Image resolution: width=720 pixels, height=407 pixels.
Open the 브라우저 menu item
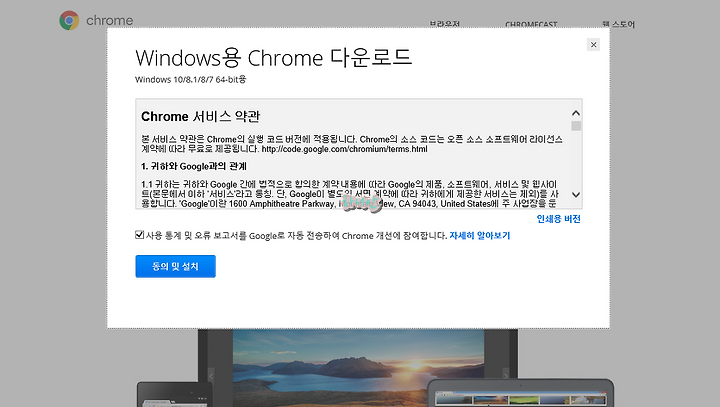pyautogui.click(x=444, y=24)
